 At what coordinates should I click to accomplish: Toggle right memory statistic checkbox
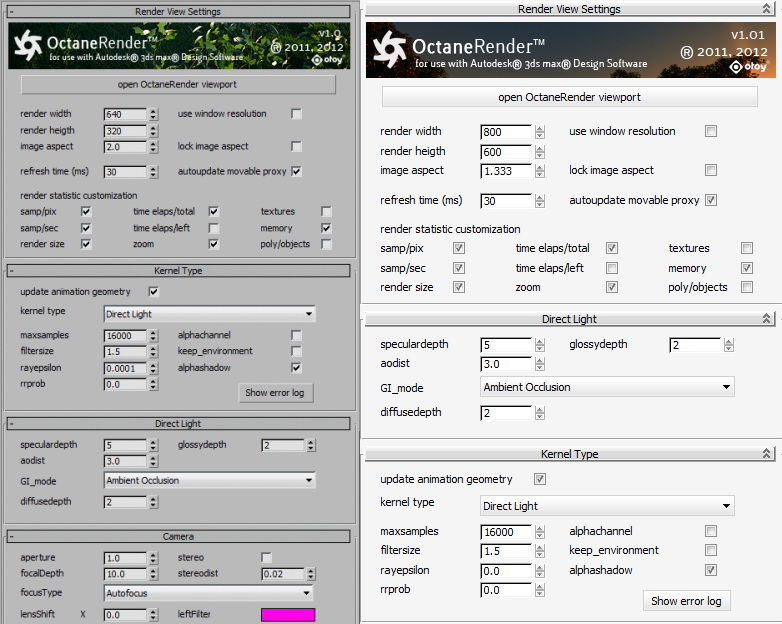(x=747, y=268)
